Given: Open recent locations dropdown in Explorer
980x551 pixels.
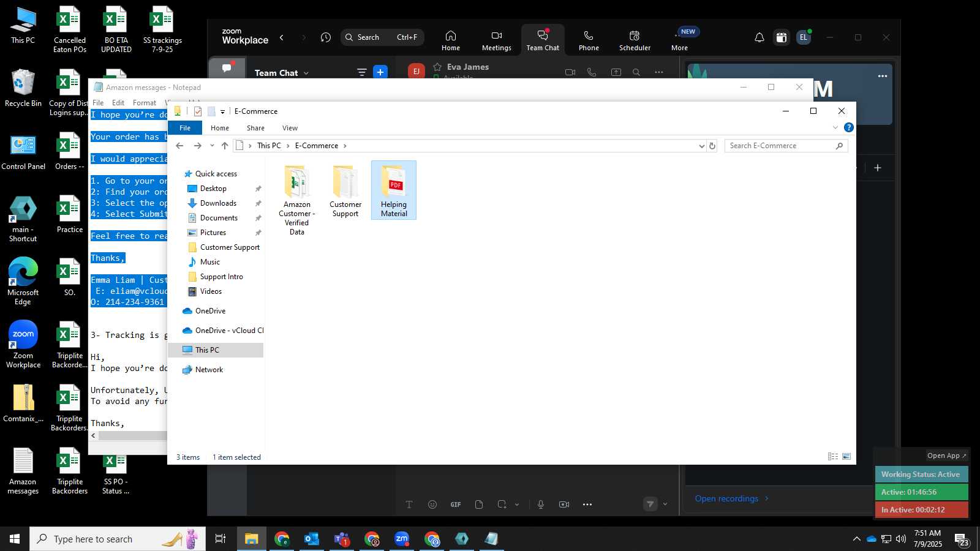Looking at the screenshot, I should coord(212,146).
